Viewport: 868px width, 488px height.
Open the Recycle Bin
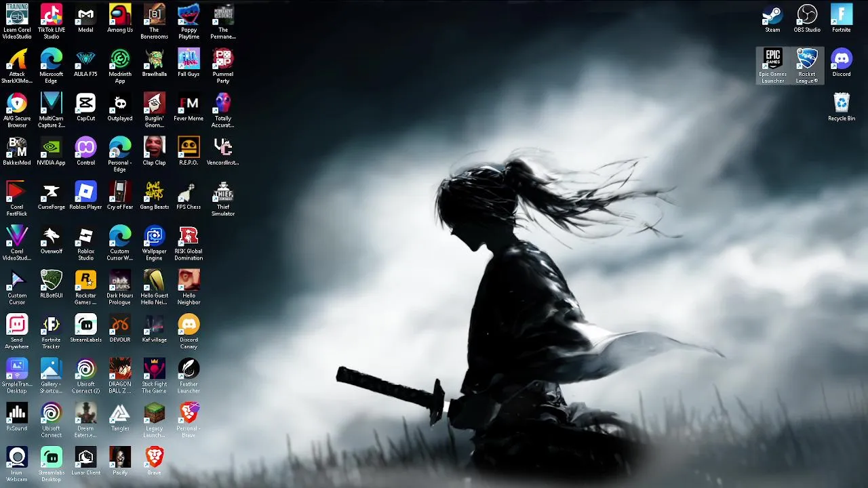pos(842,103)
